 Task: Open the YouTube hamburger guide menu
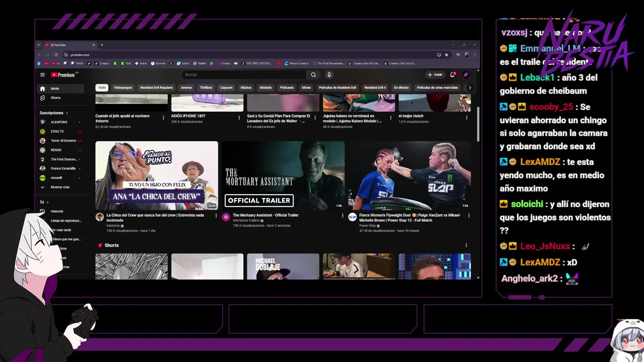point(43,75)
